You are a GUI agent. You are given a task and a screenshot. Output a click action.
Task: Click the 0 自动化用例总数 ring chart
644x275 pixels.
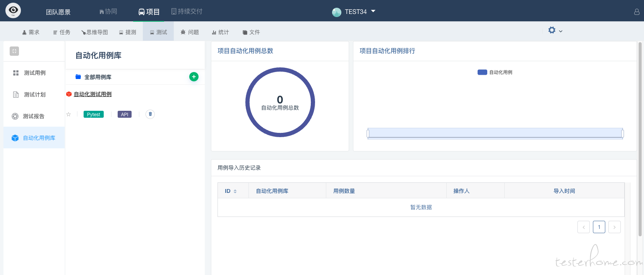(280, 102)
